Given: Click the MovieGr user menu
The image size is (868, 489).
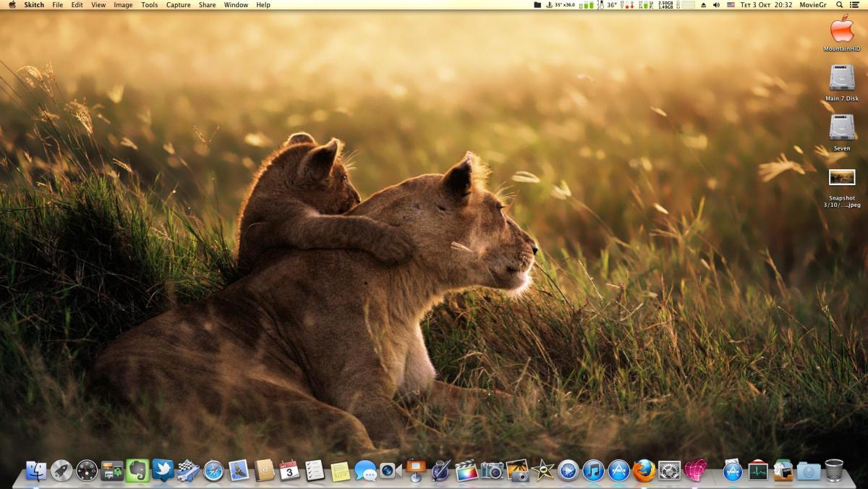Looking at the screenshot, I should click(813, 4).
